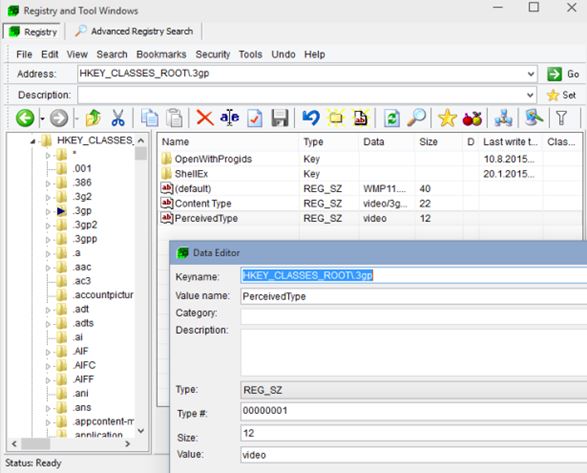Click the network computers Connect icon
The height and width of the screenshot is (473, 587).
503,118
